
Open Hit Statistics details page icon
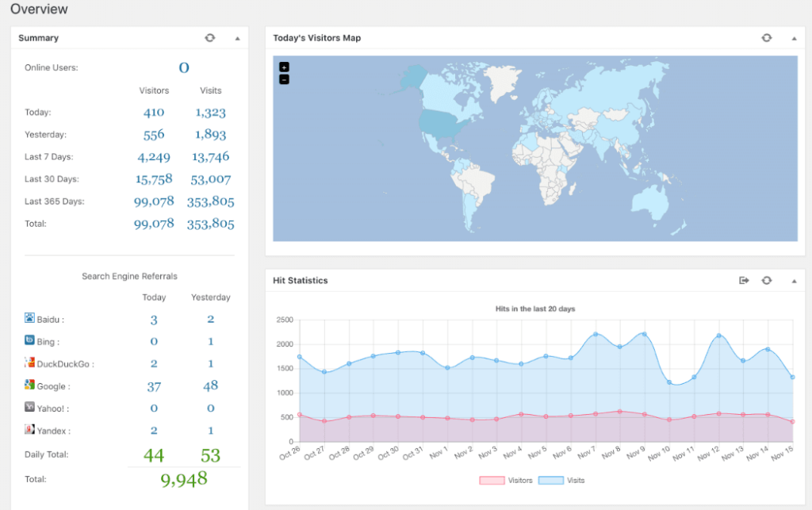click(744, 280)
